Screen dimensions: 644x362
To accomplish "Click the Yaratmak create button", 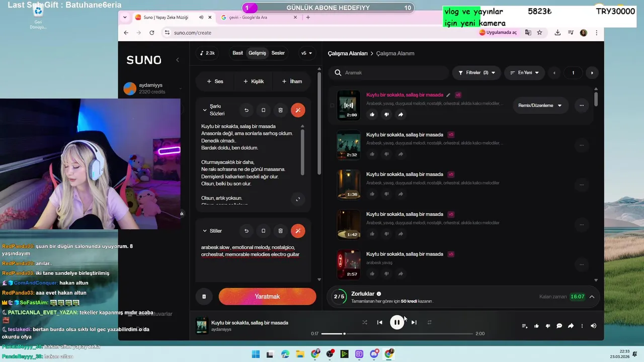I will coord(267,297).
